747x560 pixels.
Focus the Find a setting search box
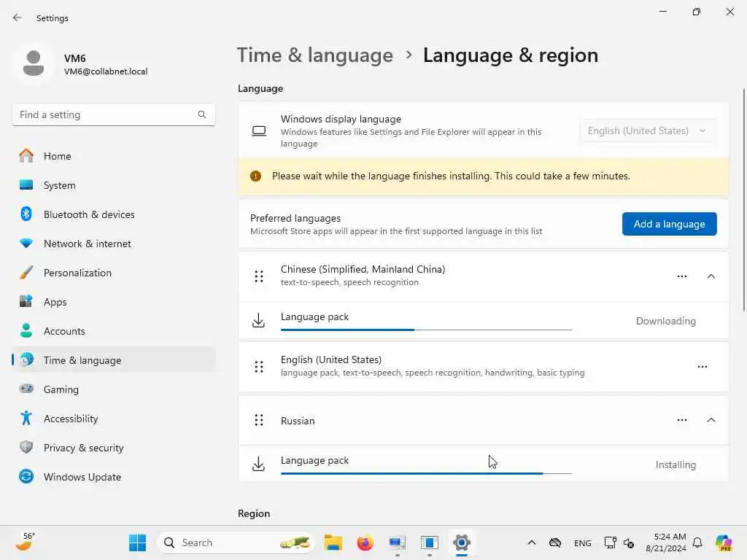coord(113,114)
